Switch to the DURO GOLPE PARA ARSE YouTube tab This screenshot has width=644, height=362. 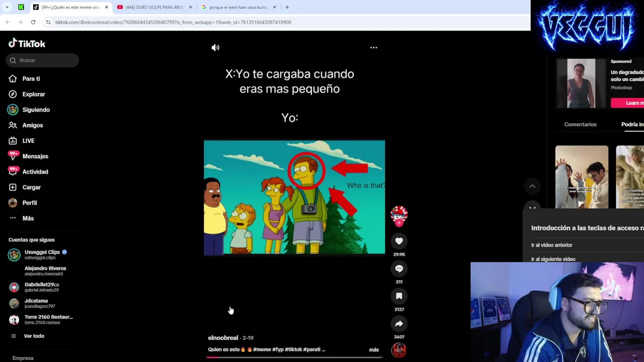(154, 7)
